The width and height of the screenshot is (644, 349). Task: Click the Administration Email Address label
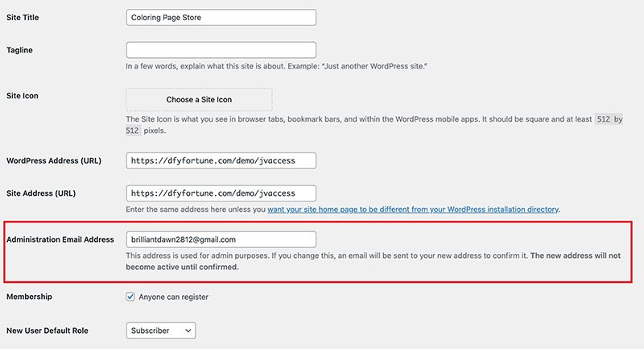point(60,239)
